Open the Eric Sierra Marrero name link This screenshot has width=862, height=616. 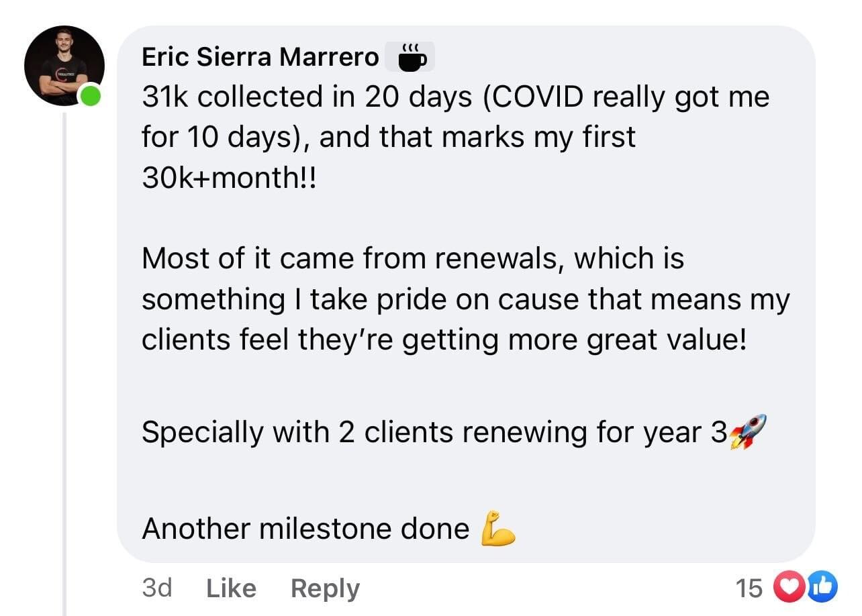260,57
